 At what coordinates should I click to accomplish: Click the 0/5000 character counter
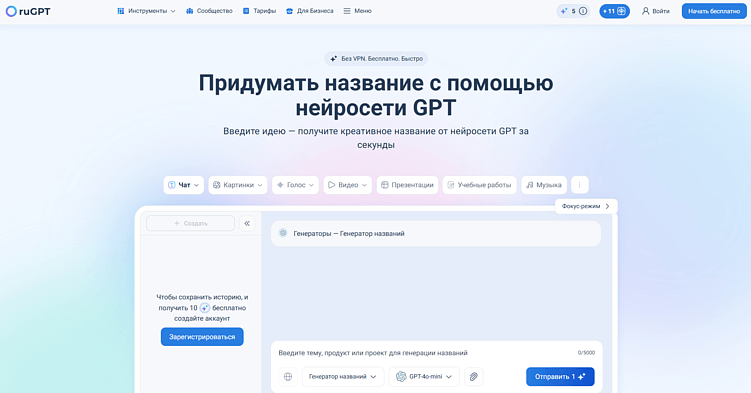coord(586,353)
